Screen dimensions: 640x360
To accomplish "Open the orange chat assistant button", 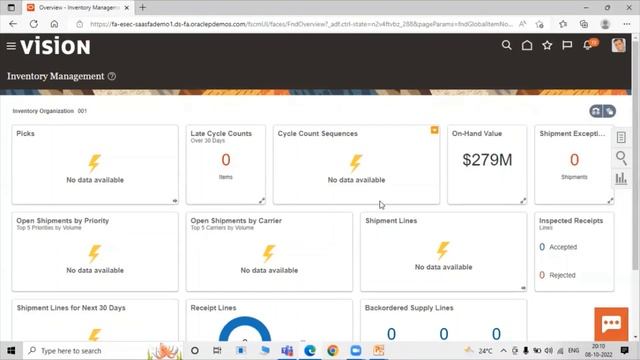I will tap(611, 324).
